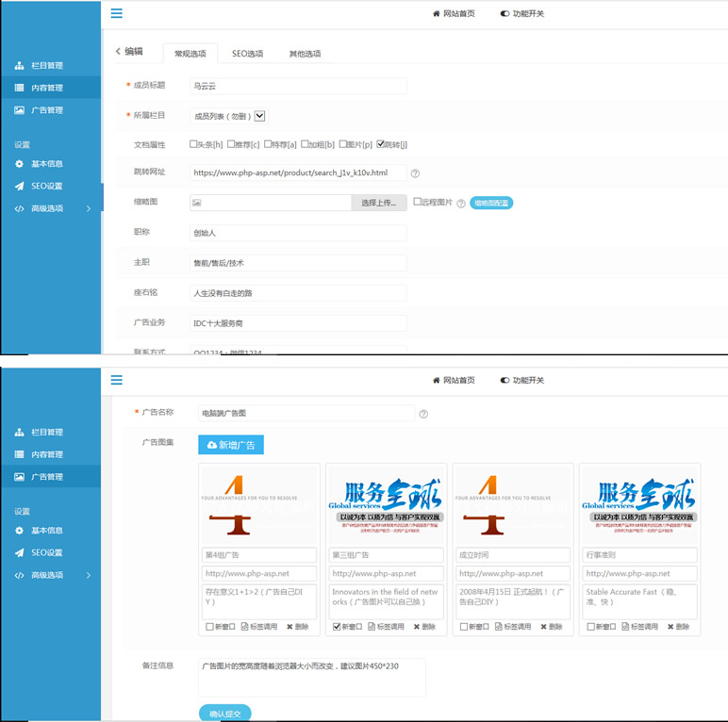Click the help icon next to 跳转网址 field
The width and height of the screenshot is (728, 722).
tap(415, 173)
